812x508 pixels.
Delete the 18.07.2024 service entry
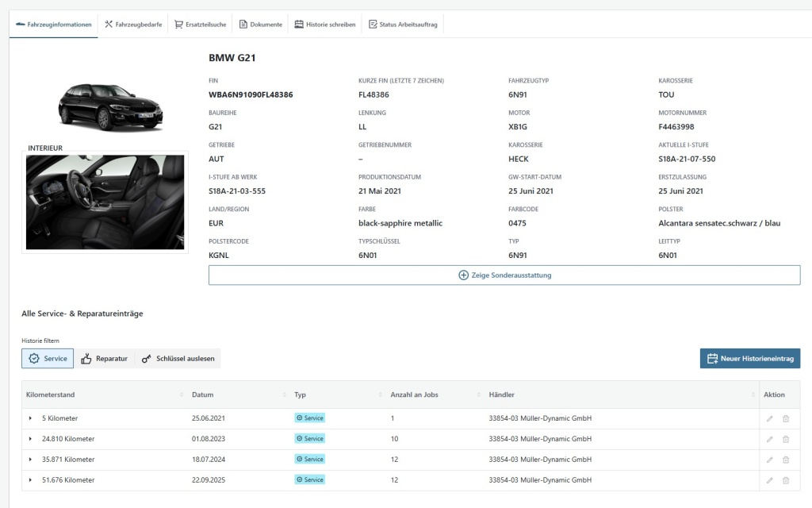pos(786,460)
